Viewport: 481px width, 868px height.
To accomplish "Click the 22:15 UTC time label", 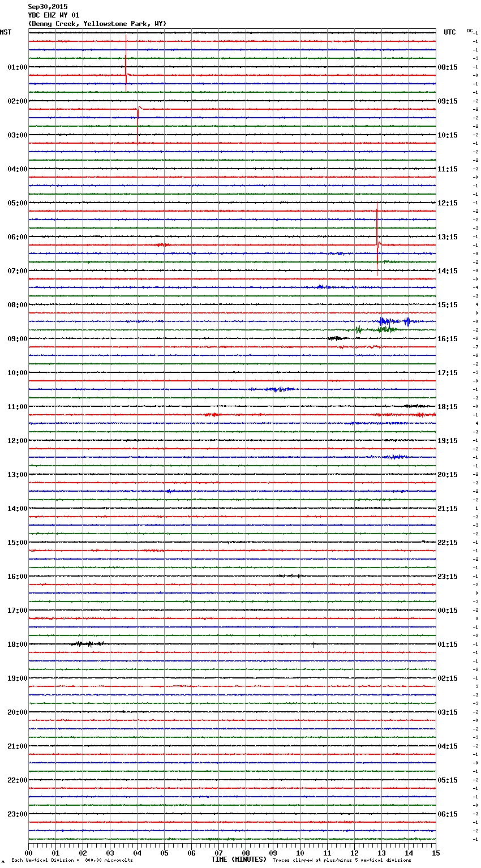I will tap(448, 543).
